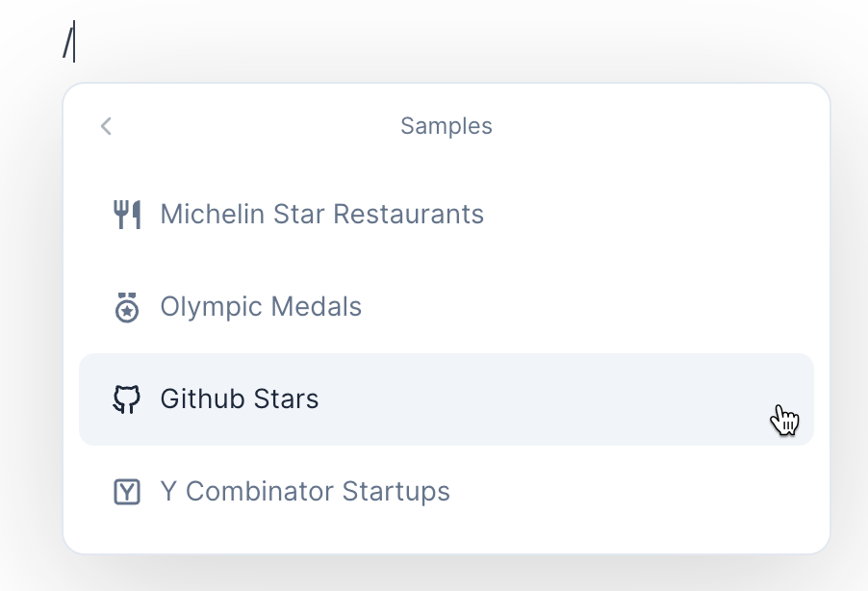
Task: Click the "Y Combinator Startups" text label
Action: [x=305, y=492]
